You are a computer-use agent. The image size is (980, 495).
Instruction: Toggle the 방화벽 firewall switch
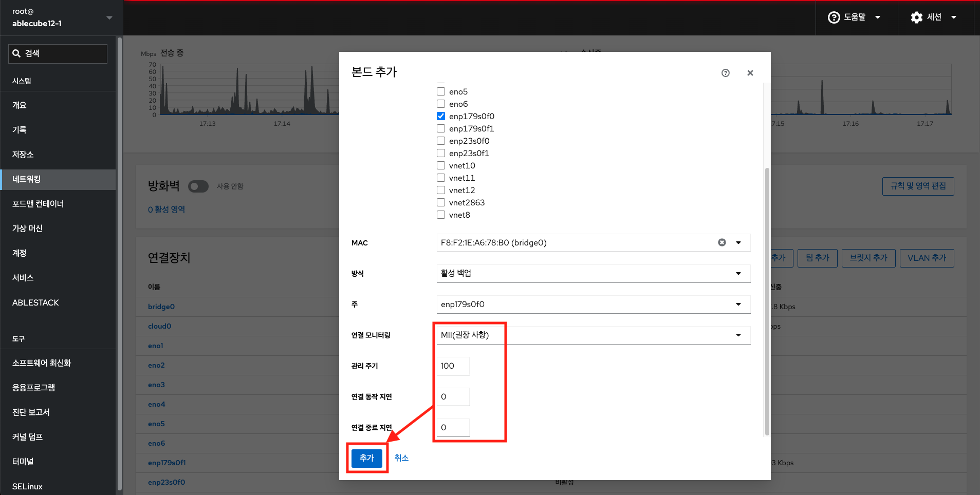pyautogui.click(x=198, y=186)
